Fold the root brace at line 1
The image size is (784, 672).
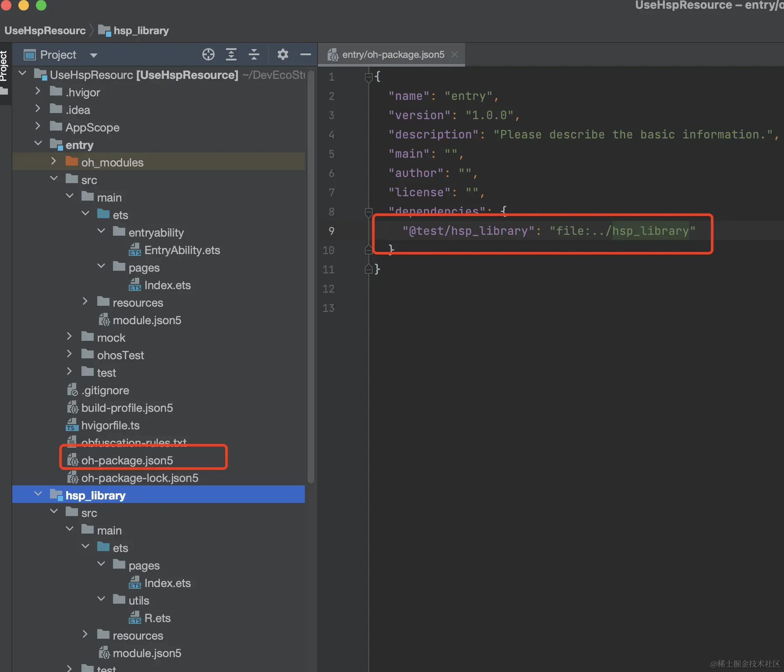point(369,77)
